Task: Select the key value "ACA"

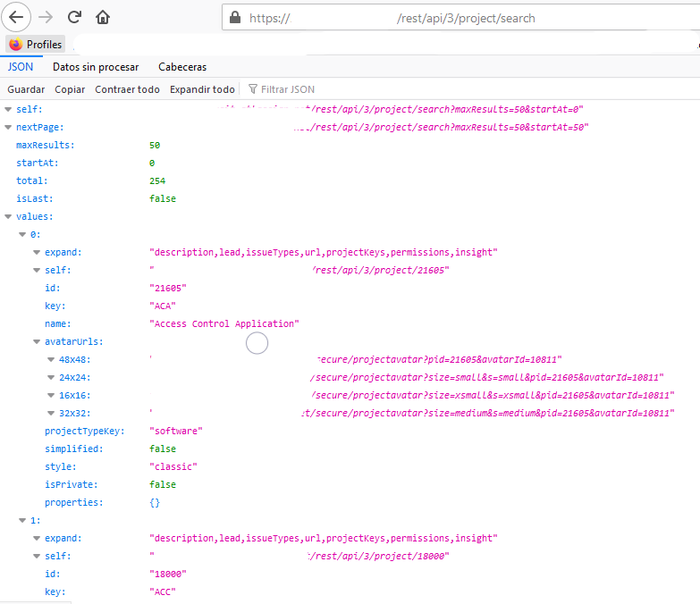Action: (x=163, y=306)
